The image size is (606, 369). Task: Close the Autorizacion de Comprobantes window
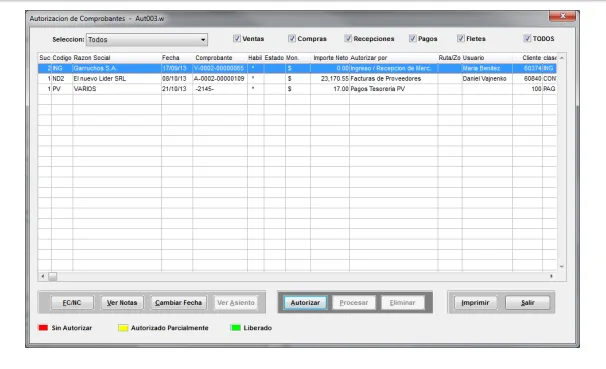tap(562, 16)
